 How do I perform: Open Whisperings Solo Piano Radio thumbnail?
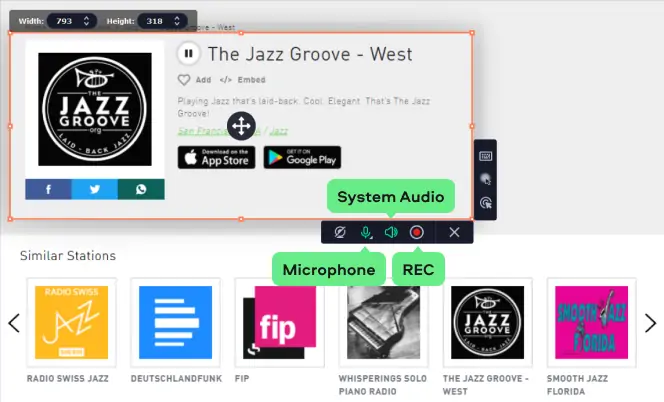[x=384, y=322]
